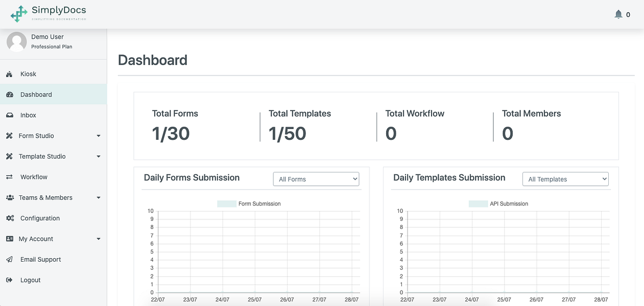Click the Daily Templates Submission title
Image resolution: width=644 pixels, height=306 pixels.
(449, 177)
